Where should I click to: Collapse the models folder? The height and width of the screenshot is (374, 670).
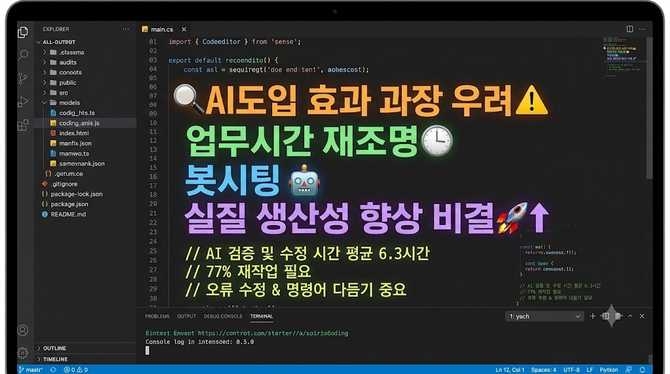click(44, 103)
